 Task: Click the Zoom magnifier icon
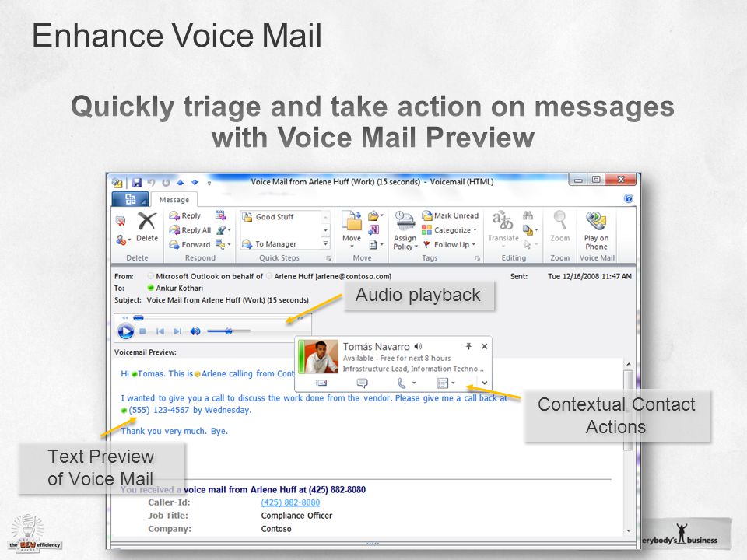[x=560, y=220]
